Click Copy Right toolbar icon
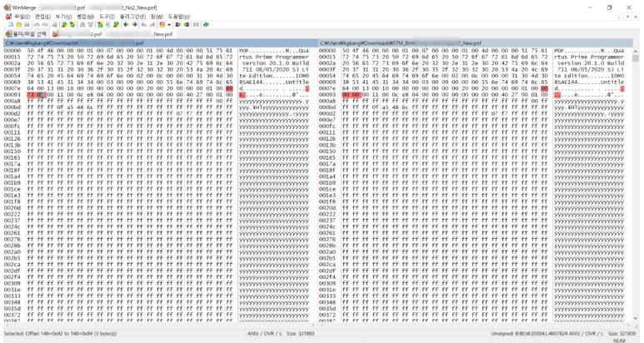The image size is (644, 343). click(x=126, y=25)
